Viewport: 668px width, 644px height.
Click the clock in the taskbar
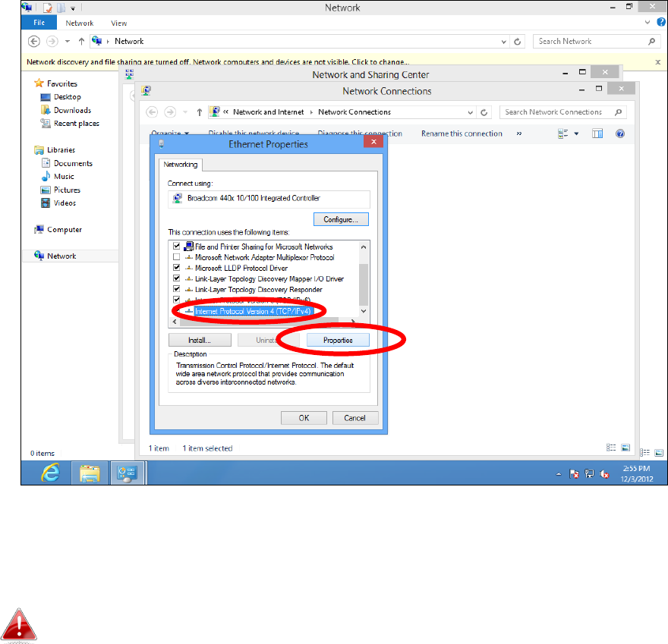(x=636, y=473)
